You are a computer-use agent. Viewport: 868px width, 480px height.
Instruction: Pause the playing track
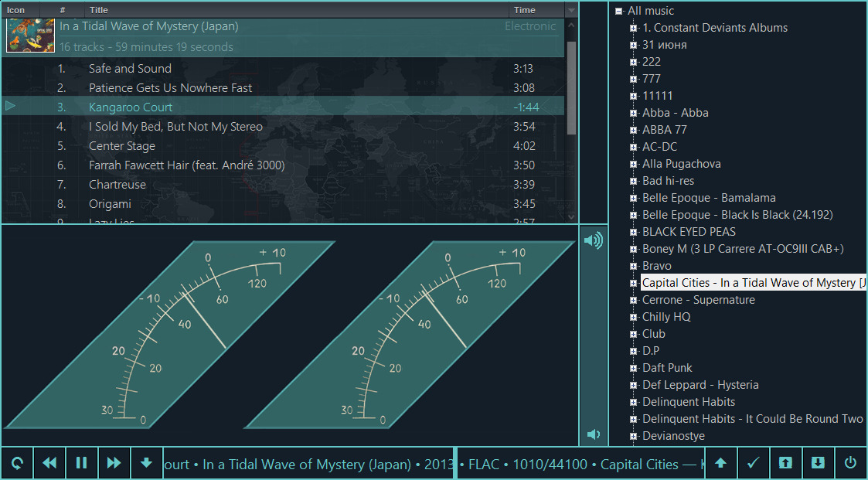82,463
